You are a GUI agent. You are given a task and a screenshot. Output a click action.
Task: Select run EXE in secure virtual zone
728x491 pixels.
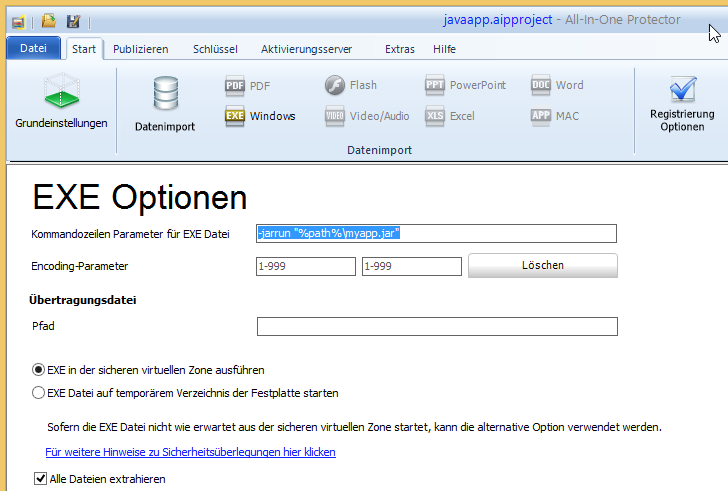[39, 370]
